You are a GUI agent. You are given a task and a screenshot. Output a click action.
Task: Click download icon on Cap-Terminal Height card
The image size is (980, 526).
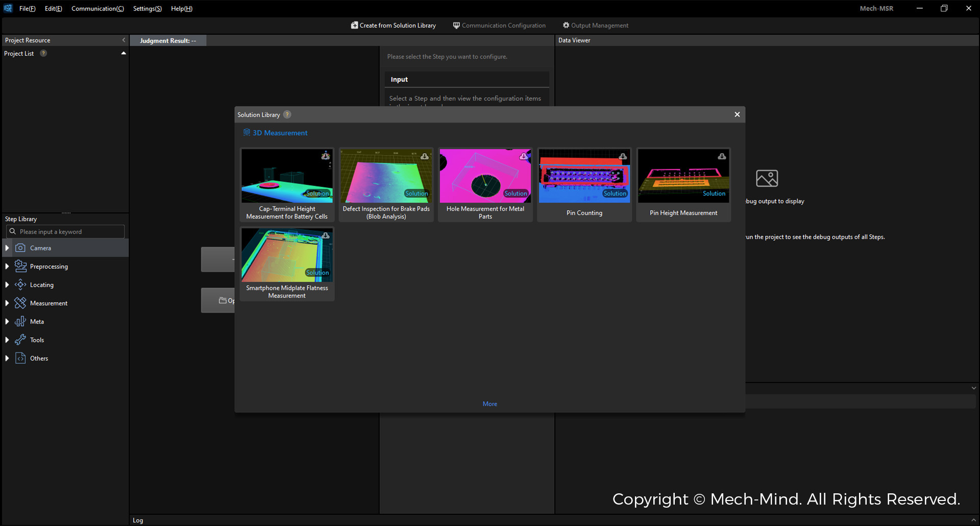click(x=325, y=156)
